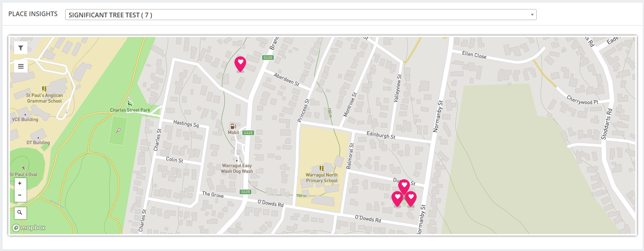
Task: Click the Warragul Easy Wash Dog Wash label
Action: [x=237, y=169]
